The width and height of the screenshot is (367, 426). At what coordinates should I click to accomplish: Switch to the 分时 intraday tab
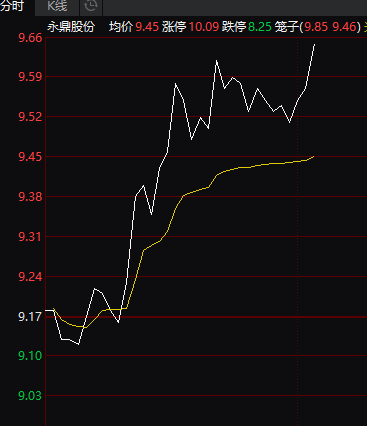click(13, 7)
